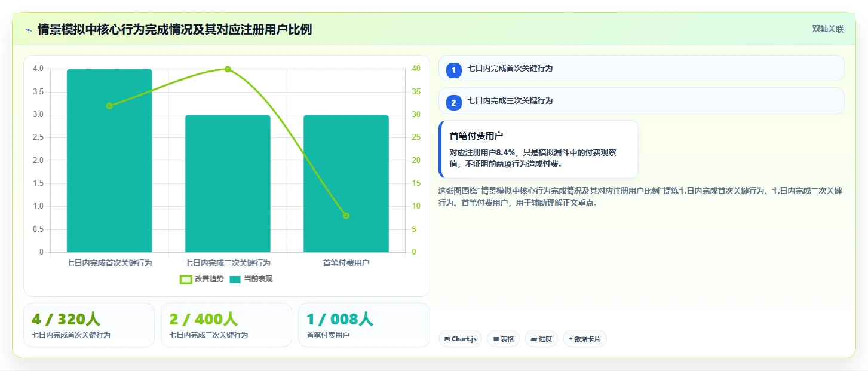Click the 进度 tag
Viewport: 868px width, 371px height.
(x=541, y=339)
